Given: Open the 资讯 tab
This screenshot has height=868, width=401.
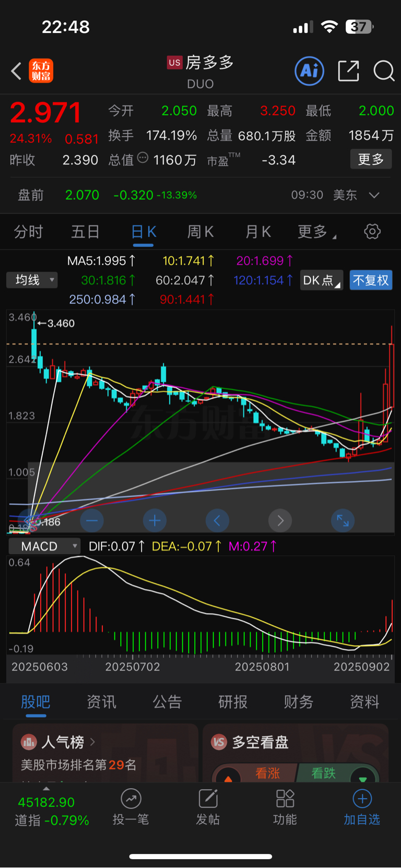Looking at the screenshot, I should (101, 702).
